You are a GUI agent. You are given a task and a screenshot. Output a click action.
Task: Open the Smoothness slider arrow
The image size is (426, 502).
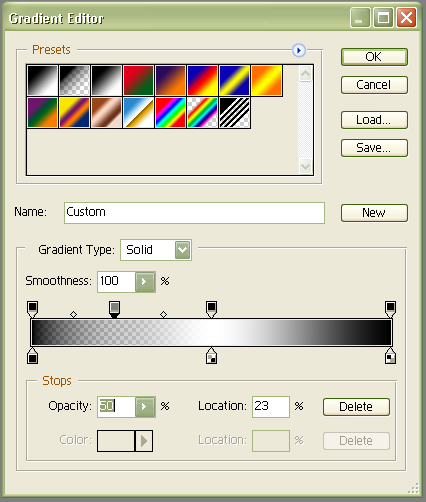pyautogui.click(x=145, y=282)
